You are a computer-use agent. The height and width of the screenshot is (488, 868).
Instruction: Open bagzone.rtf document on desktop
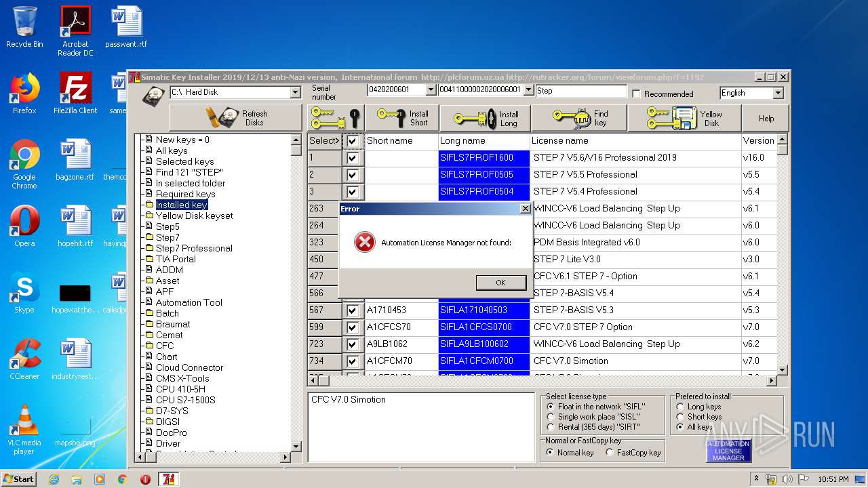coord(75,160)
